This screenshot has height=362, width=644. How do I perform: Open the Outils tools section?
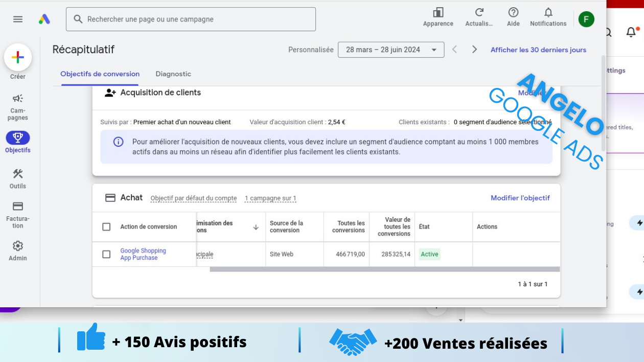tap(18, 179)
